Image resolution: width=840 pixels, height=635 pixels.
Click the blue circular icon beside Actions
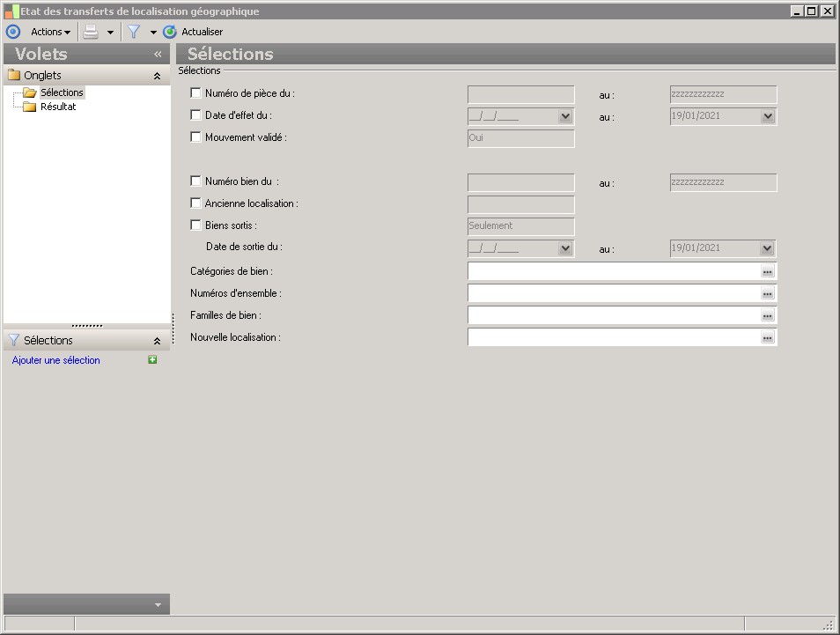pyautogui.click(x=12, y=32)
